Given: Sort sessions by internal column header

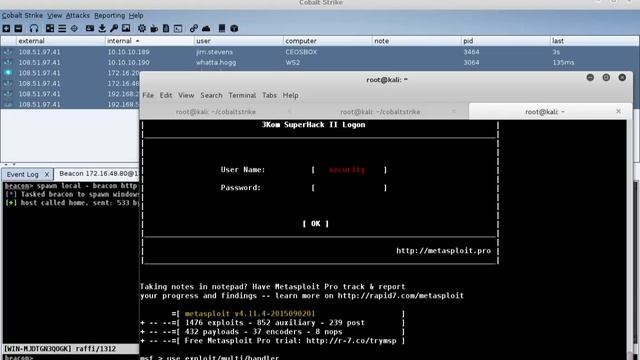Looking at the screenshot, I should coord(149,41).
